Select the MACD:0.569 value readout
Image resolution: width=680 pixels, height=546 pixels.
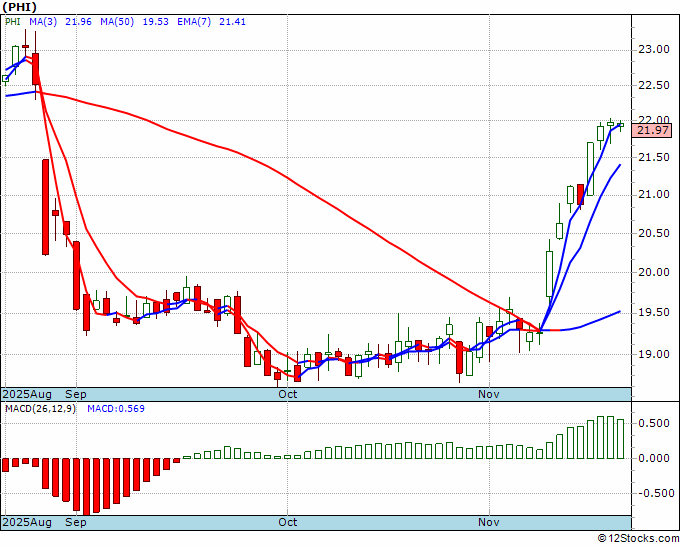coord(116,409)
